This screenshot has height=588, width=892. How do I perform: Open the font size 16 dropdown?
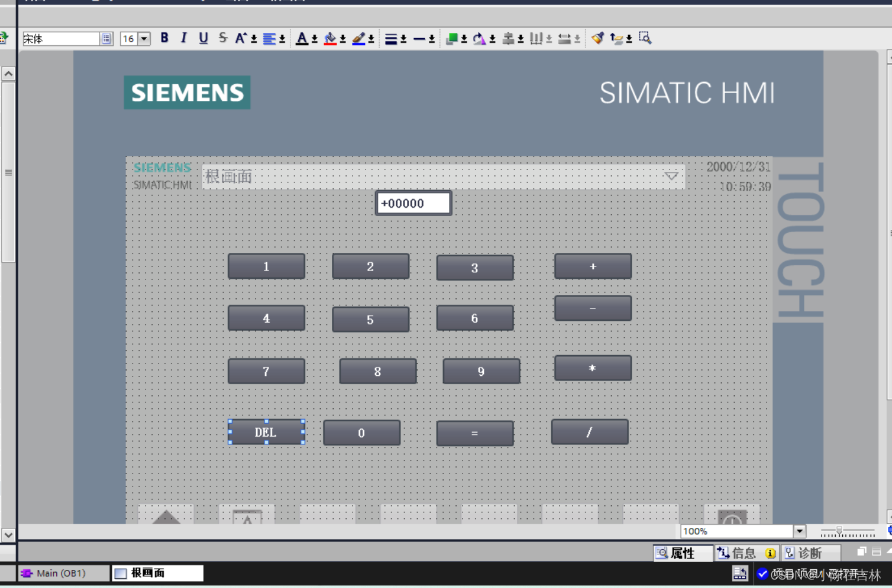point(144,39)
